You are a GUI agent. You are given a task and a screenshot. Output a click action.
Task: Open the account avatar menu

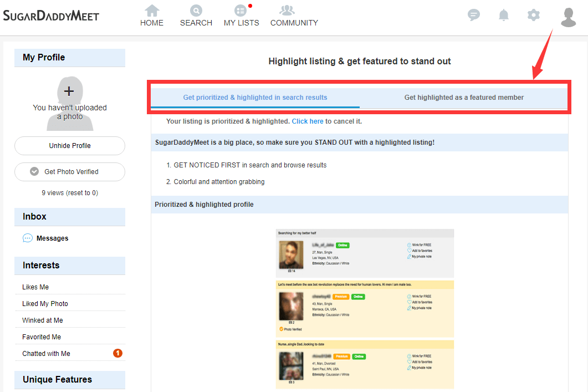point(569,17)
